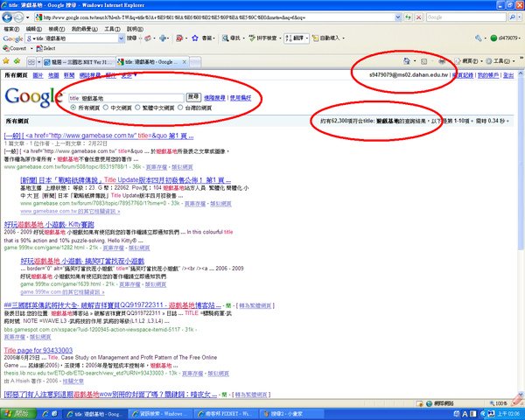The width and height of the screenshot is (525, 420).
Task: Click Google Toolbar popup blocker icon
Action: (x=179, y=38)
